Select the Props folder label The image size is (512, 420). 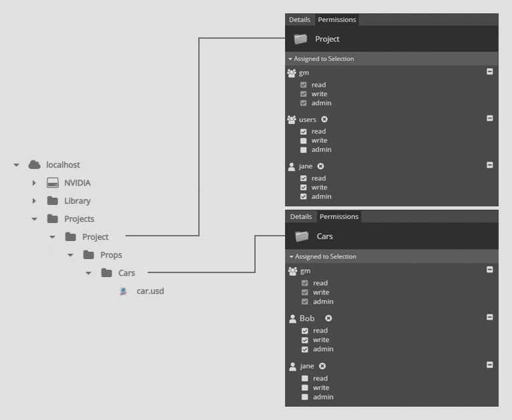point(111,255)
